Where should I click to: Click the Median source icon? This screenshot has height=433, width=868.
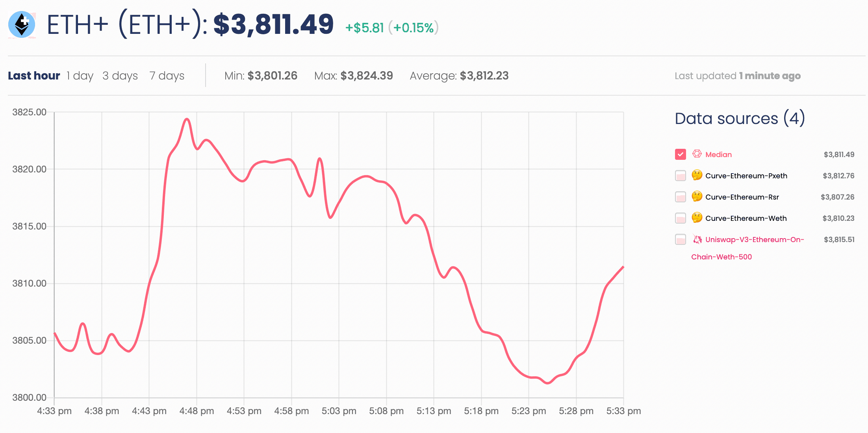pos(697,154)
